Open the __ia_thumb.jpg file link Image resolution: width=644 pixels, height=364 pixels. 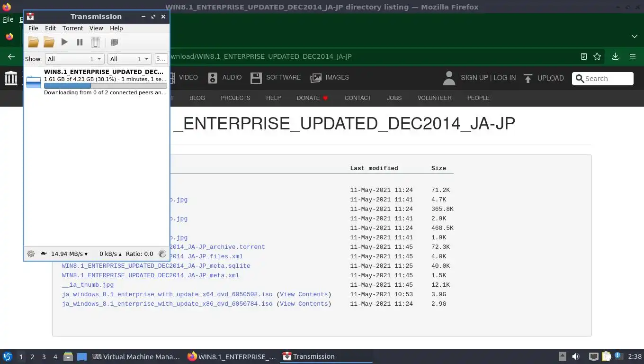coord(88,285)
